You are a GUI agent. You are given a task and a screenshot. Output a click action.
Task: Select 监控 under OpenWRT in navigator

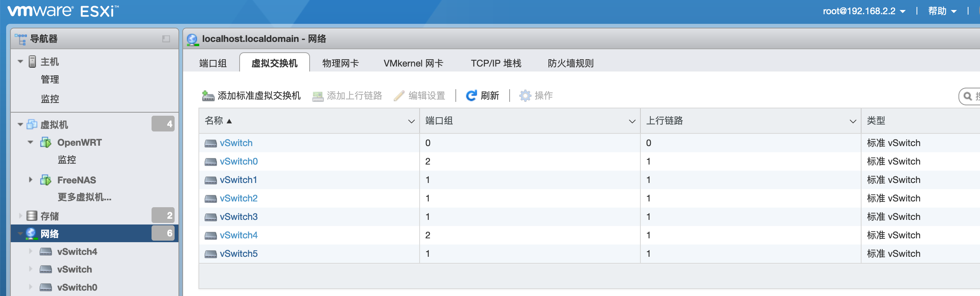point(67,160)
